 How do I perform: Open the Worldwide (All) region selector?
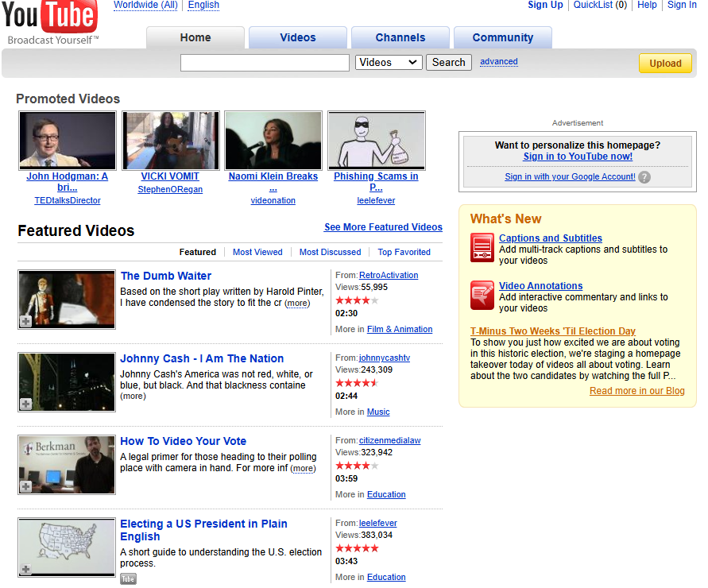[x=145, y=5]
